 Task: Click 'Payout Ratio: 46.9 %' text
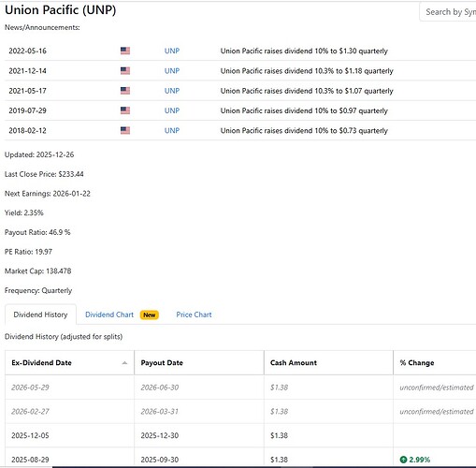(x=37, y=232)
